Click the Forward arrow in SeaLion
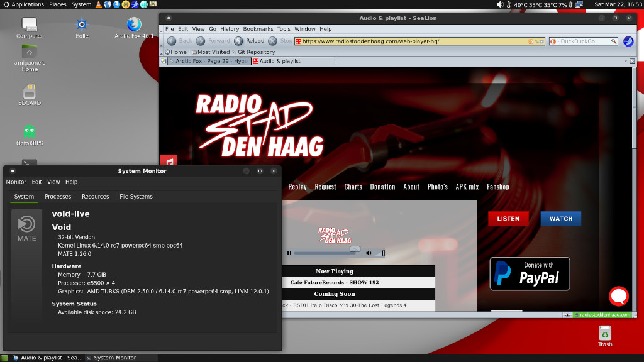Image resolution: width=644 pixels, height=362 pixels. tap(201, 41)
